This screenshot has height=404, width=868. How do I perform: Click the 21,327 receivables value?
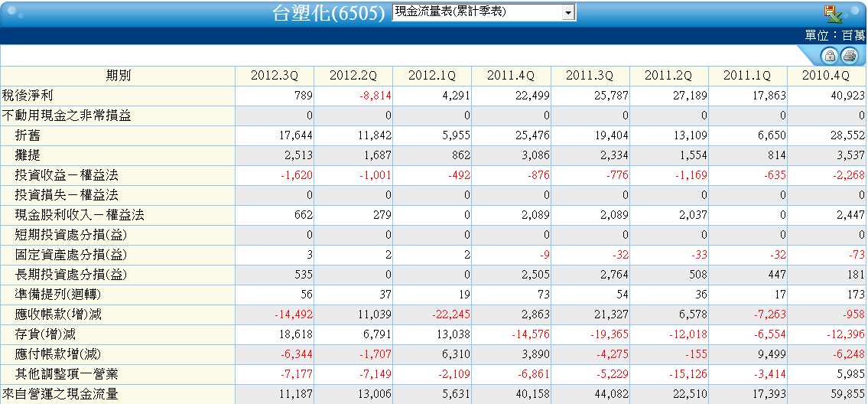tap(612, 315)
